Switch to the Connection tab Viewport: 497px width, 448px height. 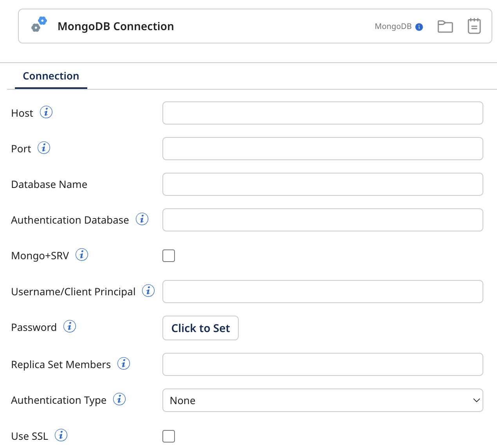[51, 76]
